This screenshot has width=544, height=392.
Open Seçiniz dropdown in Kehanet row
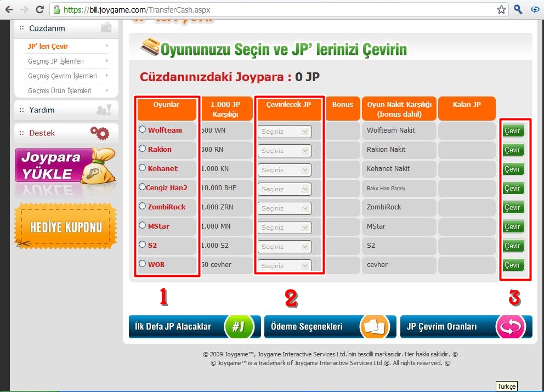(285, 170)
